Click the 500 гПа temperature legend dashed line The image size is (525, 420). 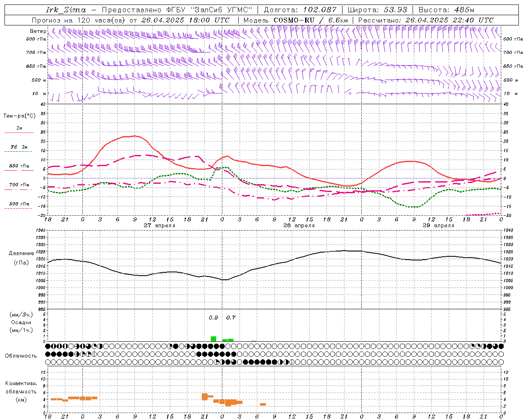[x=19, y=208]
